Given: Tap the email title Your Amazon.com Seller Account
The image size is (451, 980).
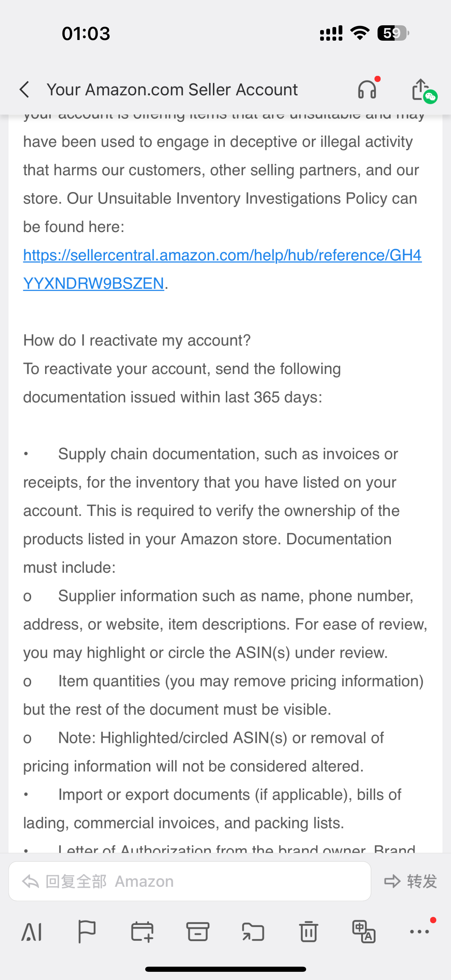Looking at the screenshot, I should [x=172, y=90].
